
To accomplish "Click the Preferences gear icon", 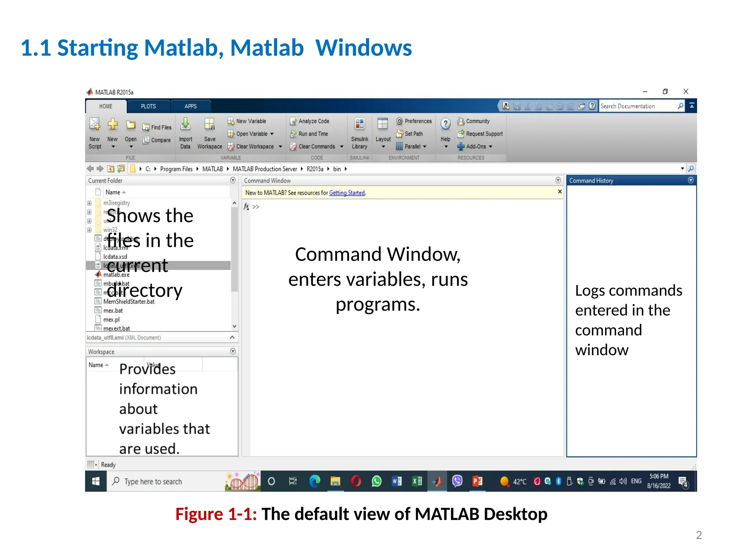I will coord(399,121).
